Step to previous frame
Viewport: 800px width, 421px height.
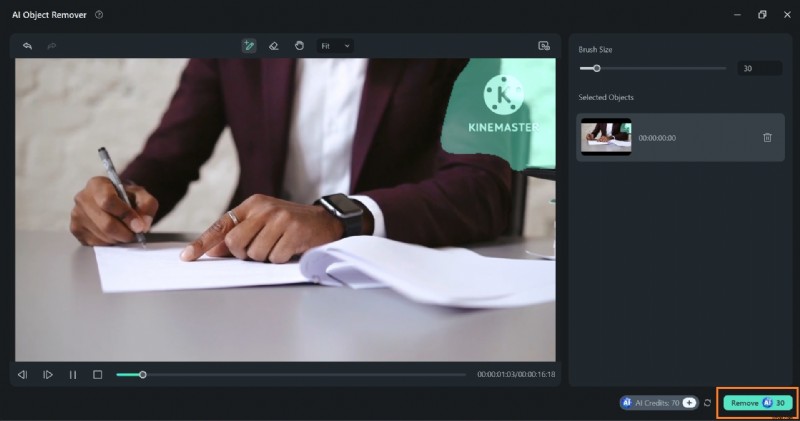22,375
